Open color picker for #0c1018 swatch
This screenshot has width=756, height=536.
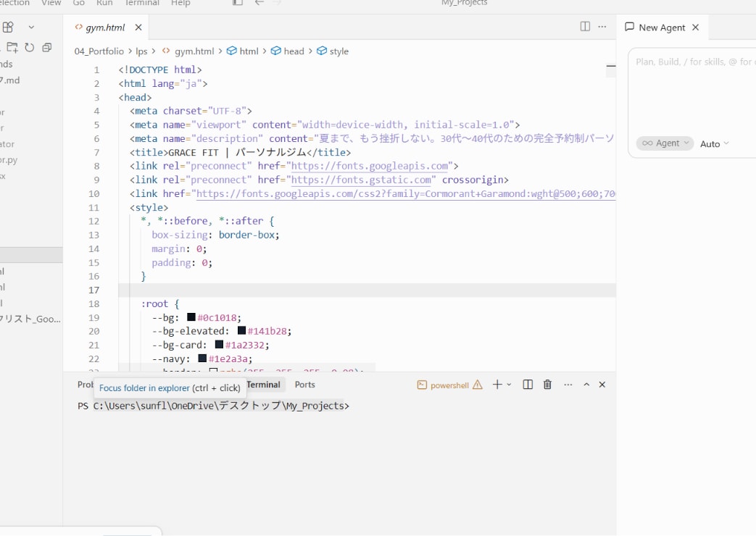191,317
